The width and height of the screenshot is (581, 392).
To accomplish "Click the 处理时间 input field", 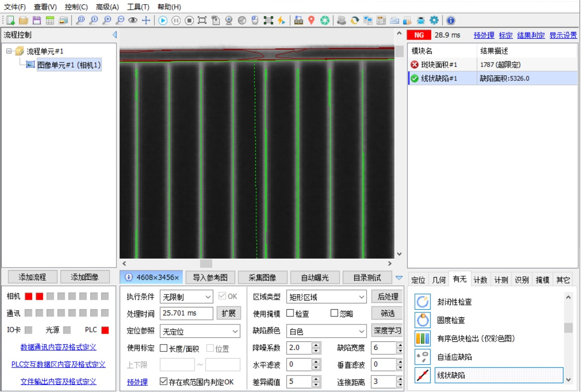I will click(186, 313).
